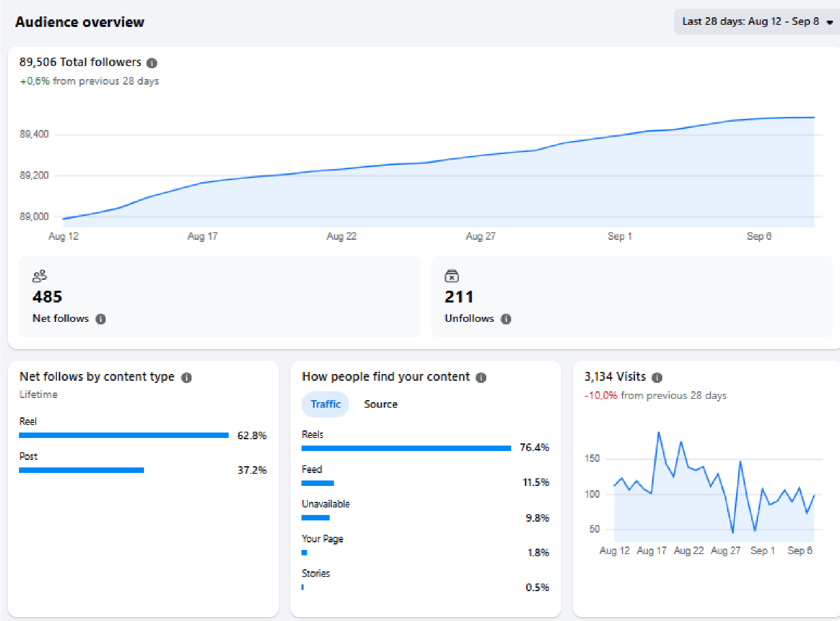Click the info icon beside Unfollows

pyautogui.click(x=506, y=319)
